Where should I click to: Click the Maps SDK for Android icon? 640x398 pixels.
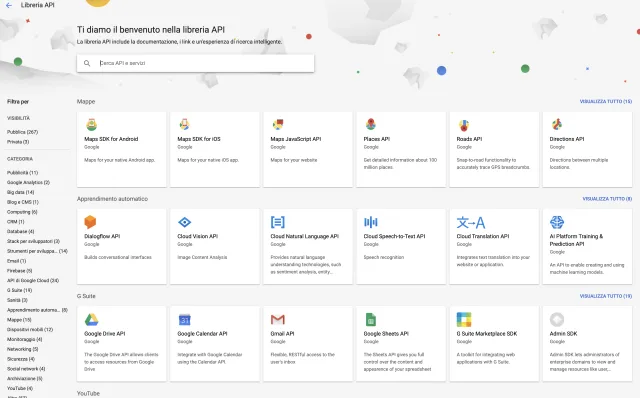pos(91,124)
